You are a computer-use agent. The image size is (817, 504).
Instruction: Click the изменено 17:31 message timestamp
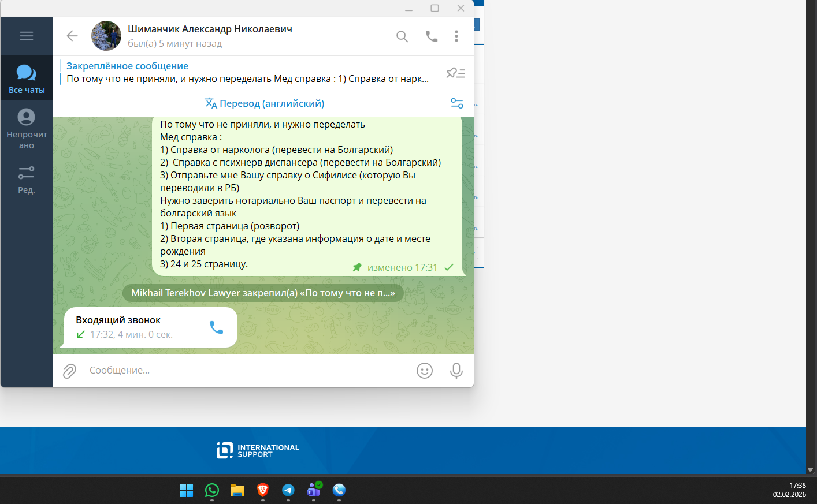click(x=402, y=267)
